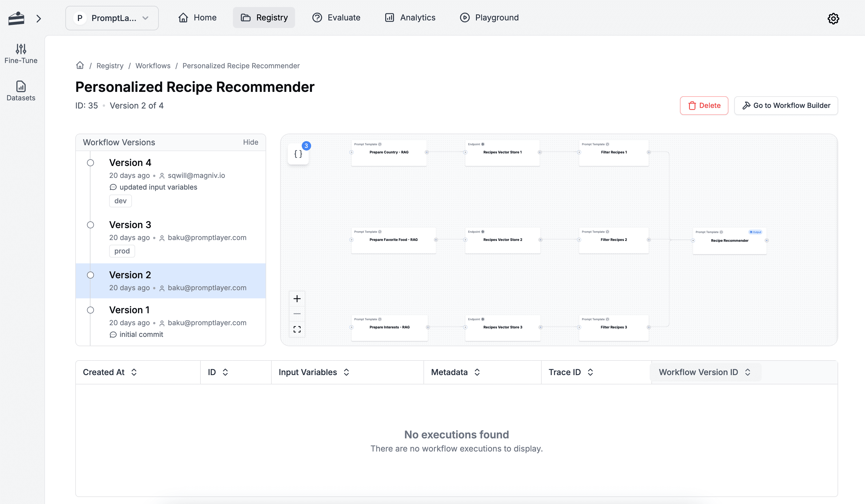Delete the Personalized Recipe Recommender workflow
The height and width of the screenshot is (504, 865).
[704, 105]
